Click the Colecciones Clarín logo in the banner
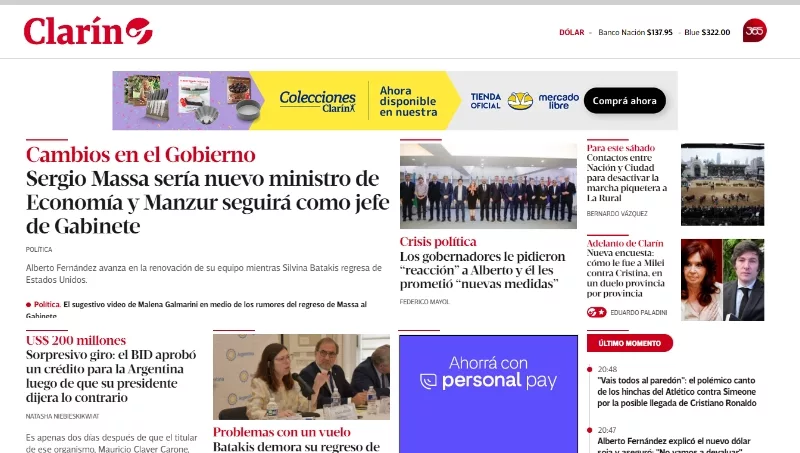Viewport: 800px width, 453px height. click(317, 100)
